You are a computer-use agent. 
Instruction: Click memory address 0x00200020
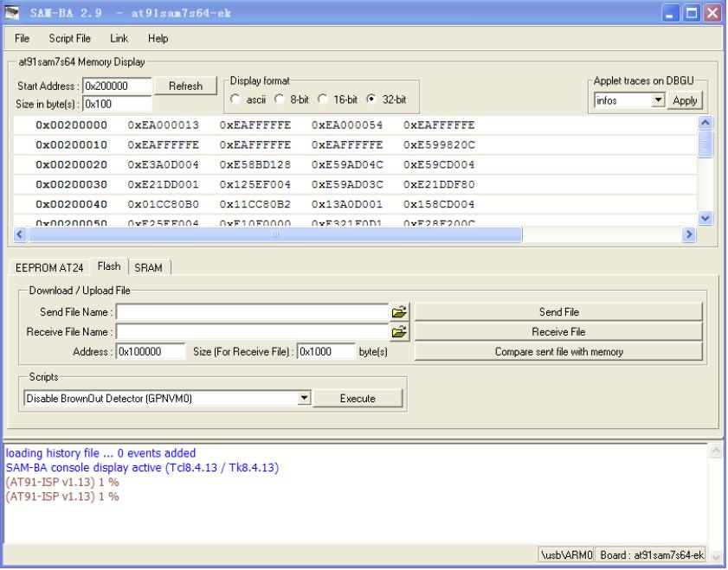click(x=72, y=164)
